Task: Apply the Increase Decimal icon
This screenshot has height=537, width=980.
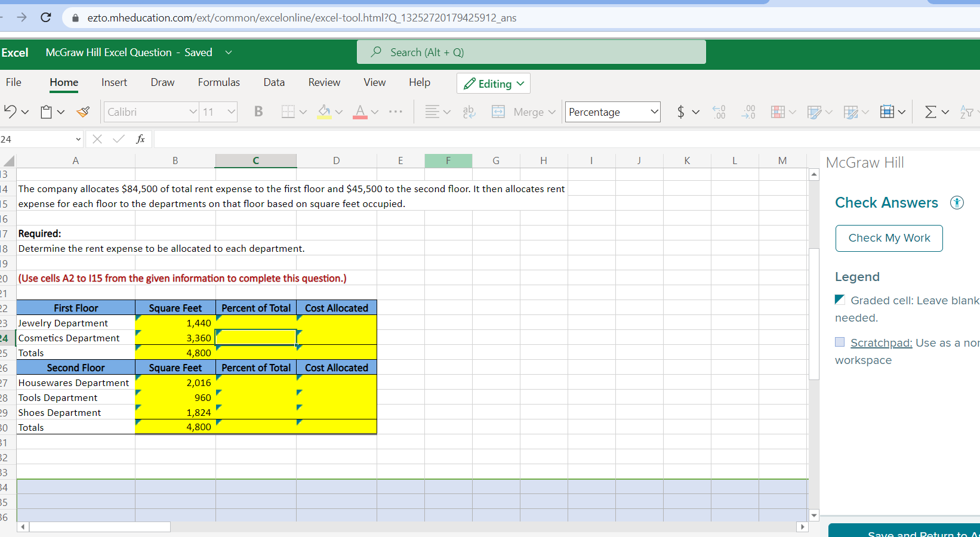Action: point(719,112)
